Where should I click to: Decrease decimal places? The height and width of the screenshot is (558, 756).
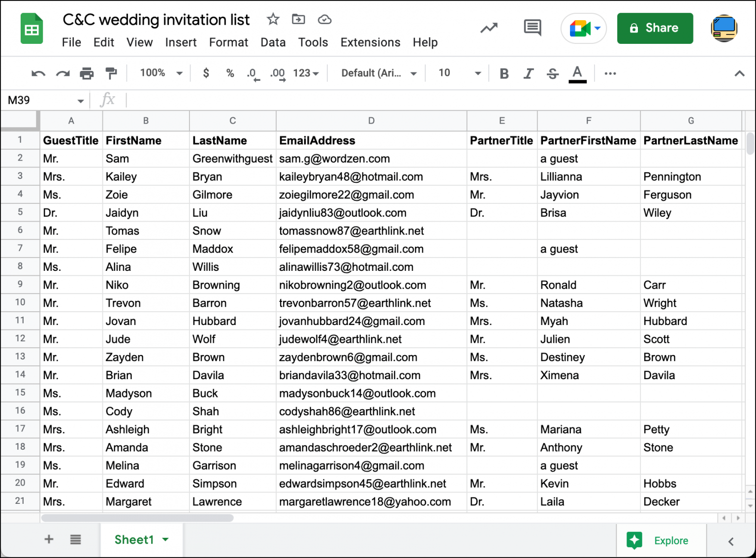(x=252, y=73)
